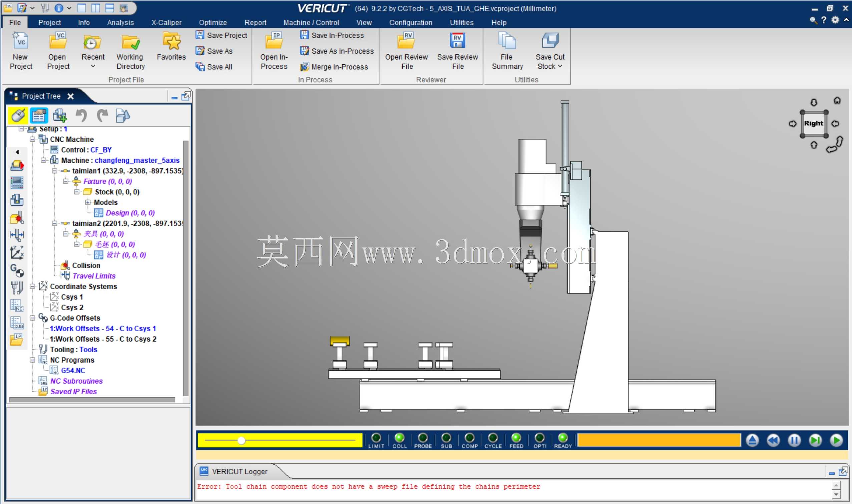
Task: Play the simulation to end
Action: 836,441
